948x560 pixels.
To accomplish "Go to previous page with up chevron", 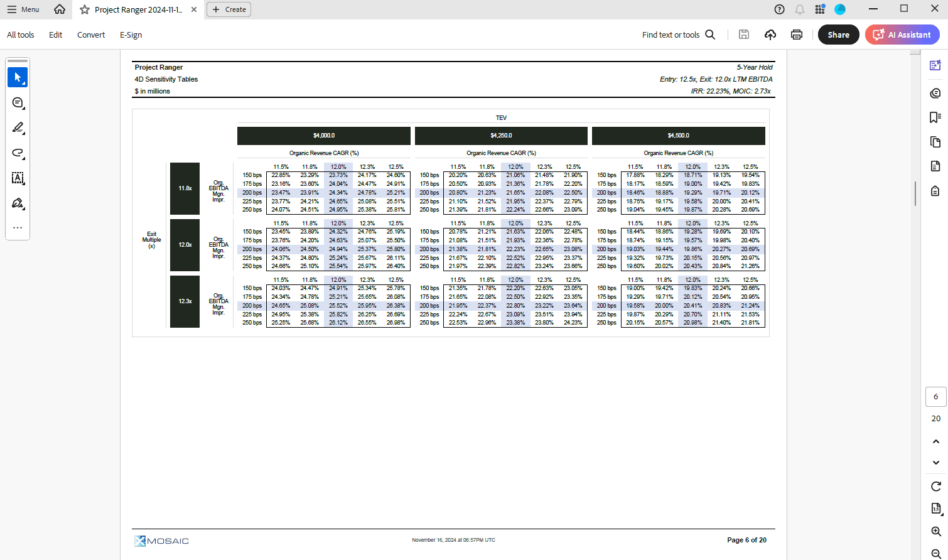I will 935,441.
